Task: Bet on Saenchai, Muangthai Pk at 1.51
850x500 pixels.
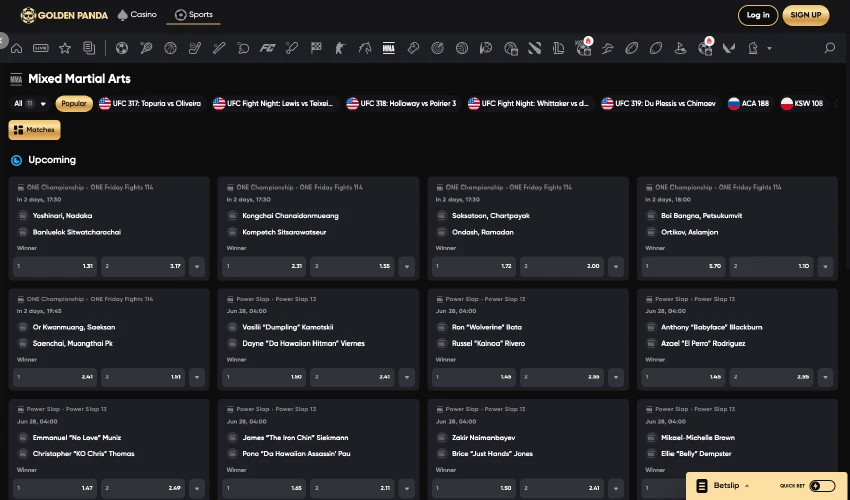Action: [143, 377]
